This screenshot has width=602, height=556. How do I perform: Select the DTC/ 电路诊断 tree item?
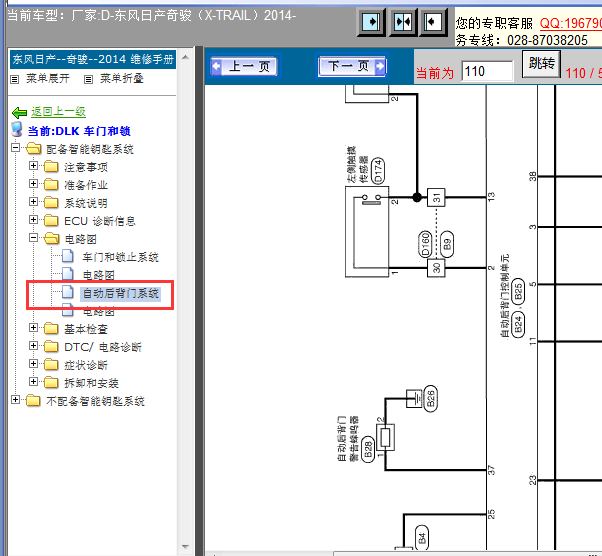[103, 347]
